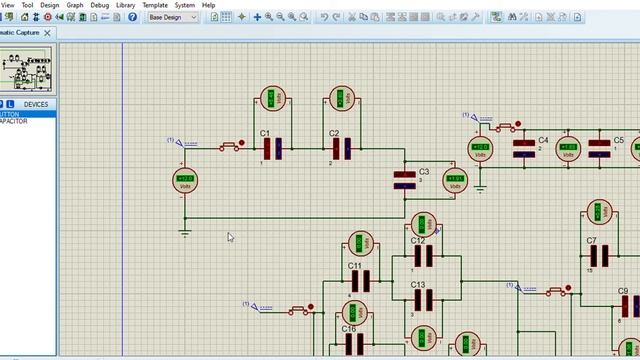Open the System menu

tap(184, 5)
